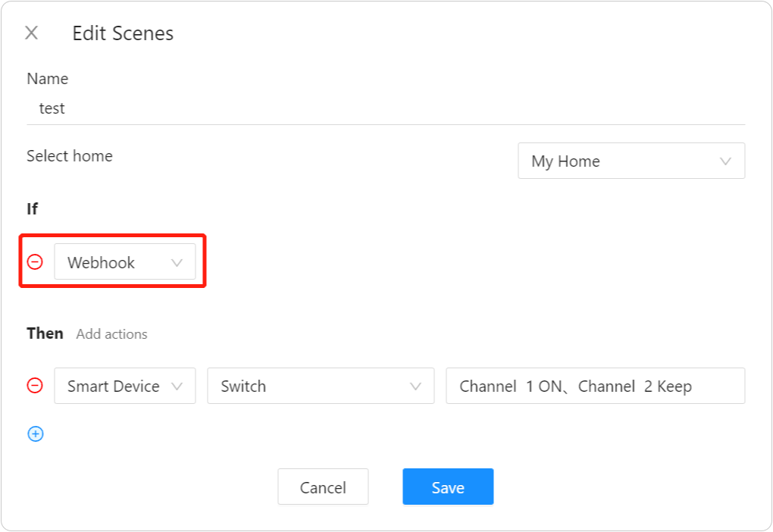Remove the Webhook trigger condition
The image size is (773, 532).
coord(35,261)
